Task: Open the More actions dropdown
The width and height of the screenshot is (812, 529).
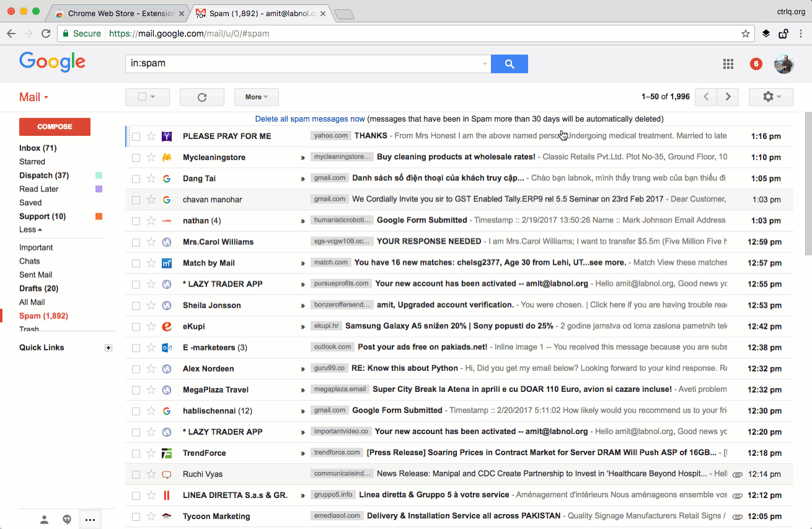Action: 257,97
